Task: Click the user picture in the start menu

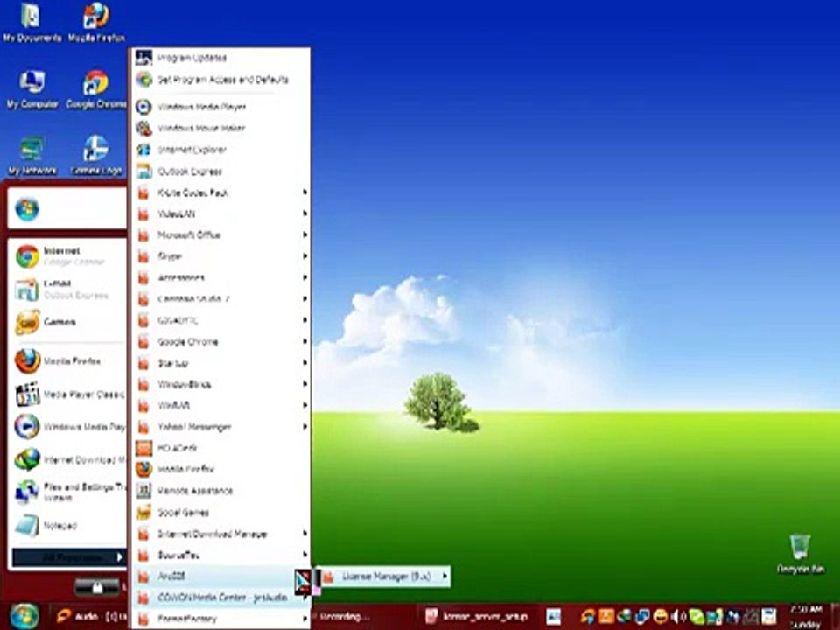Action: point(27,209)
